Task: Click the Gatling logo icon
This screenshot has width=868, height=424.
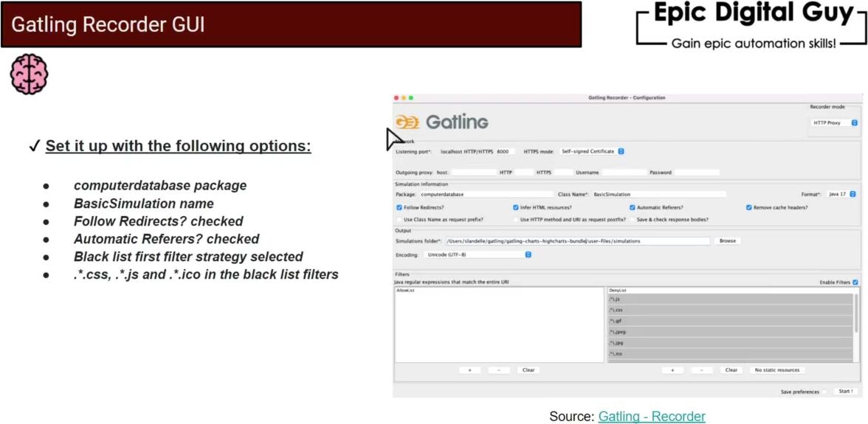Action: pyautogui.click(x=407, y=122)
